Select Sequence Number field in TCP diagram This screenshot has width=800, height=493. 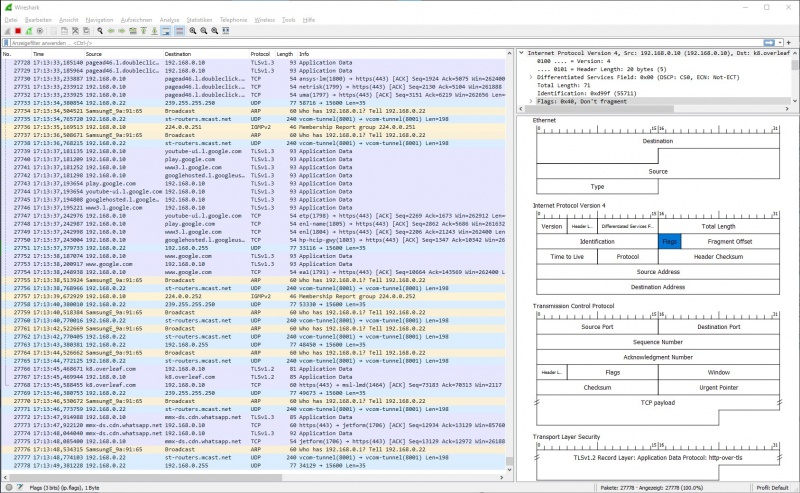[x=658, y=342]
